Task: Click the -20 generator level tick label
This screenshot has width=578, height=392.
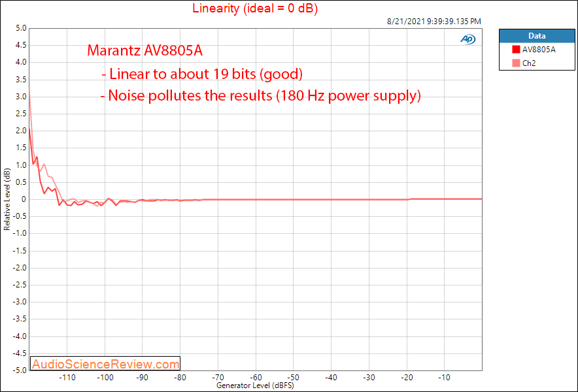Action: (406, 378)
